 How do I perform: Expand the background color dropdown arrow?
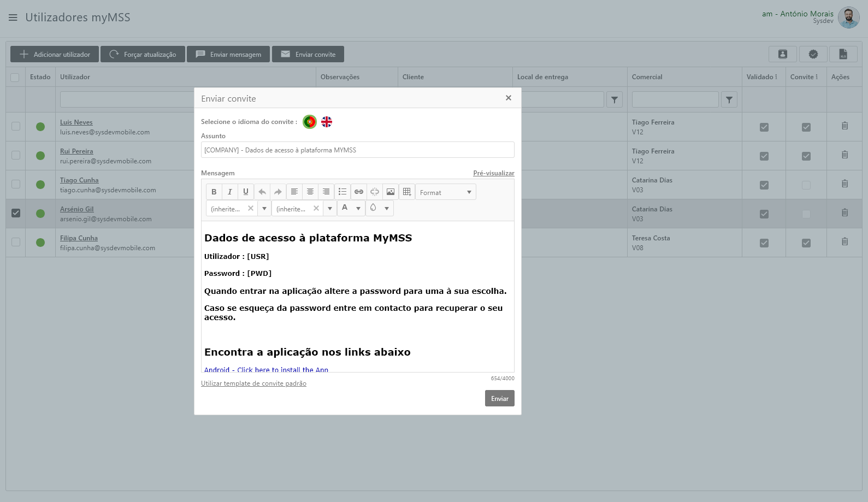pos(387,208)
